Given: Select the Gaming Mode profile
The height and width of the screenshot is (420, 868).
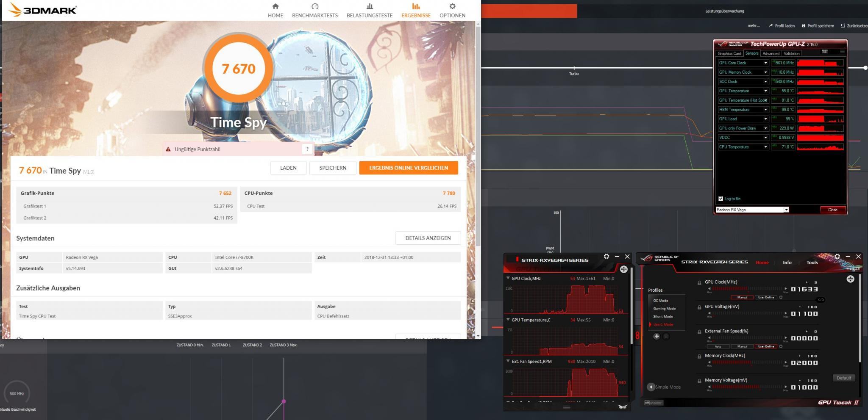Looking at the screenshot, I should pyautogui.click(x=664, y=309).
